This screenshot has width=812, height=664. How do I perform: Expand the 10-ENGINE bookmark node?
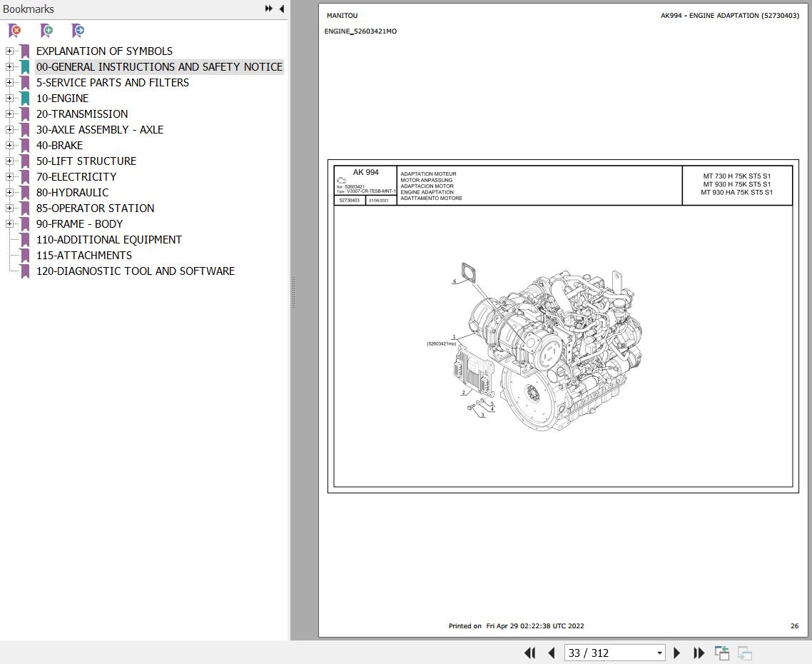(9, 99)
